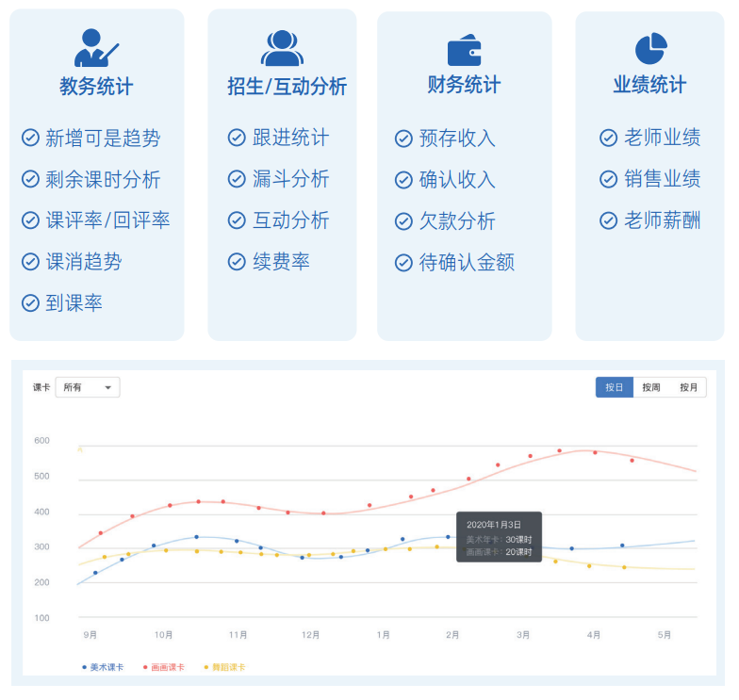Click the 老师薪酬 item text
The height and width of the screenshot is (700, 739).
(x=663, y=220)
